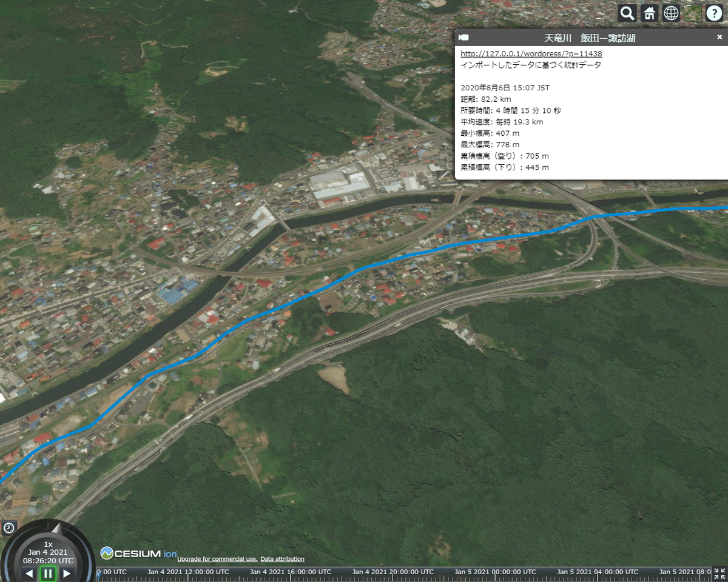Open the Data attribution link
Viewport: 728px width, 582px height.
(283, 559)
